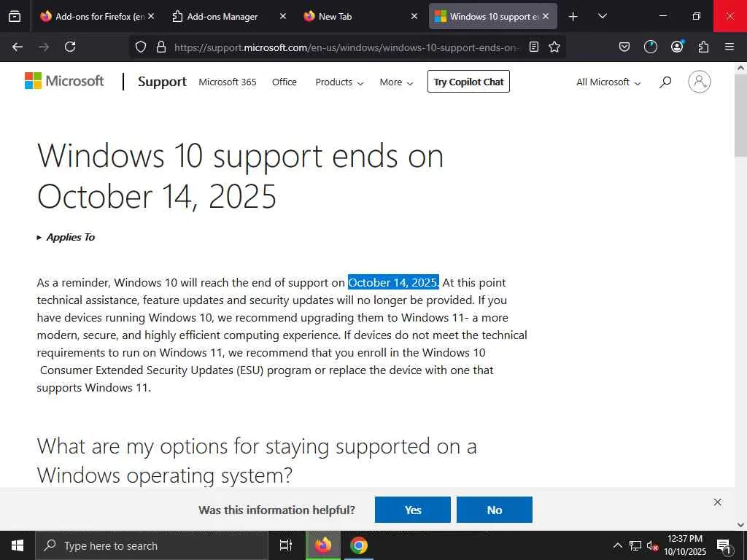Expand the More dropdown
This screenshot has height=560, width=747.
tap(396, 82)
